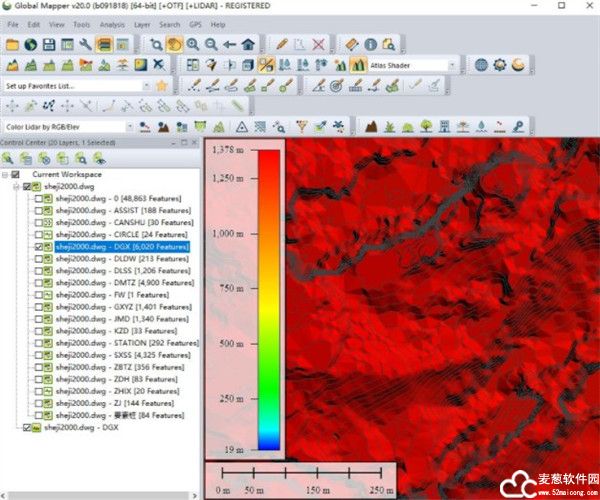
Task: Open the Analysis menu
Action: click(x=112, y=23)
